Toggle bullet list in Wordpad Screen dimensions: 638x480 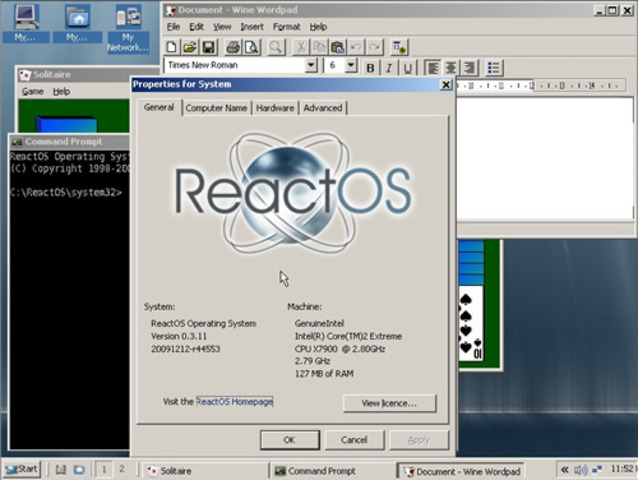(x=494, y=68)
